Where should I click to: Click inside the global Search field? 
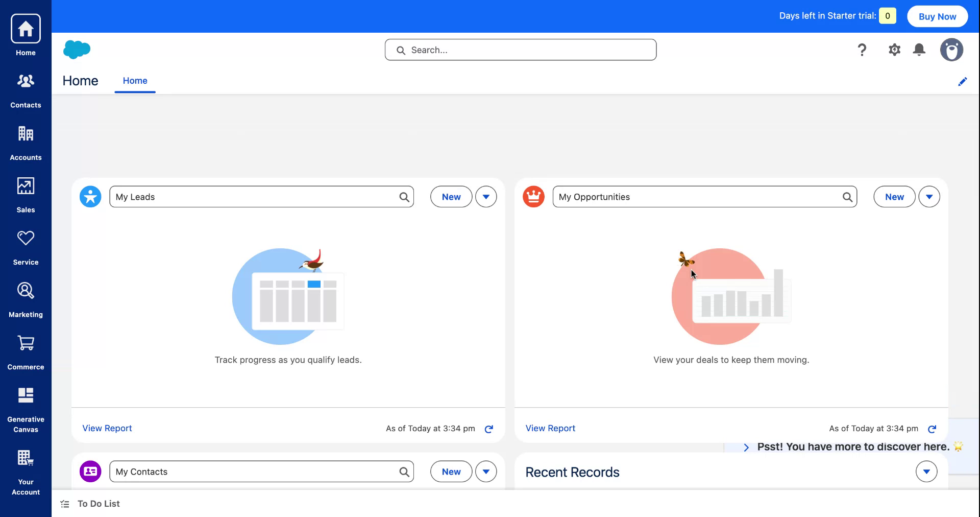[x=520, y=50]
